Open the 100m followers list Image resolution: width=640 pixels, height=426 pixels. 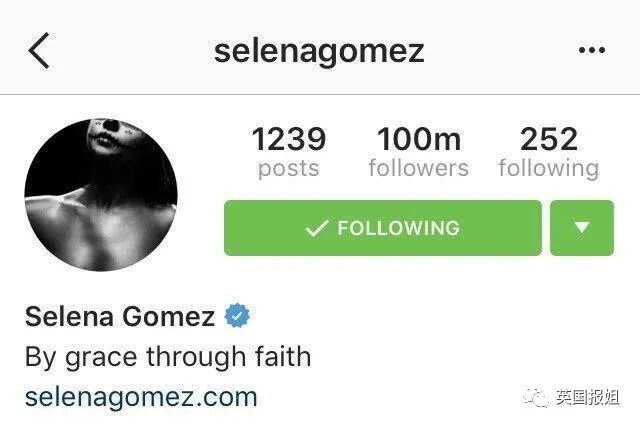pos(418,152)
